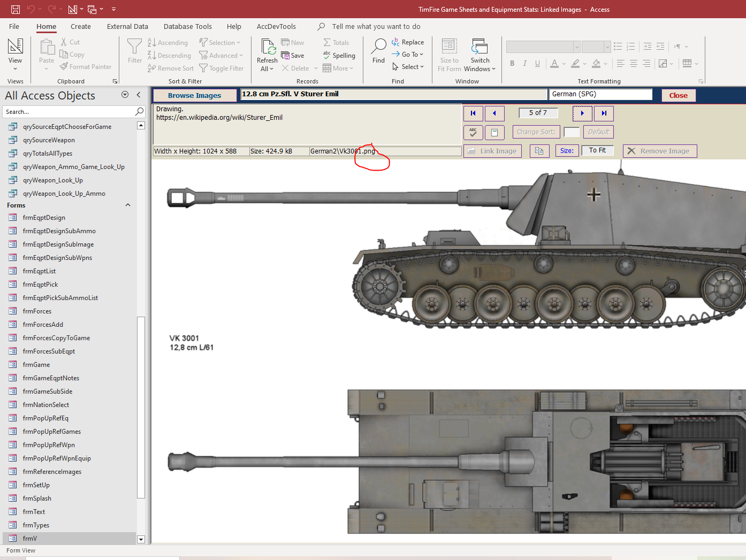This screenshot has height=560, width=746.
Task: Open the File tab
Action: tap(14, 26)
